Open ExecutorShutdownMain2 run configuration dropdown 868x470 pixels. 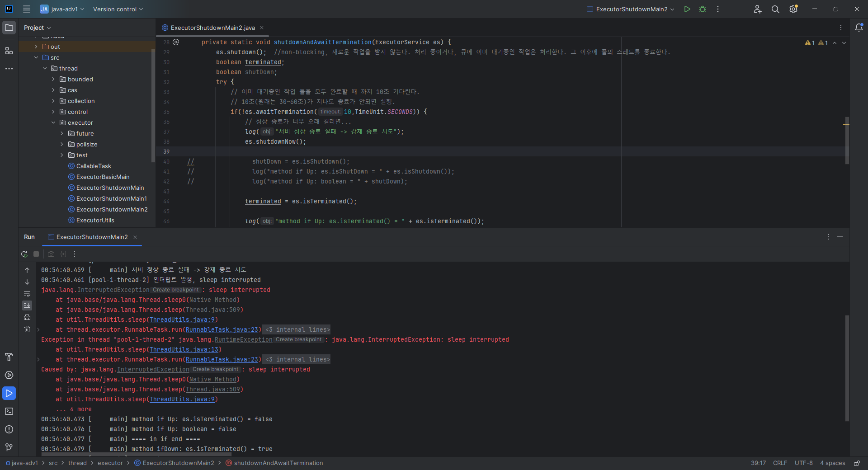(x=631, y=9)
